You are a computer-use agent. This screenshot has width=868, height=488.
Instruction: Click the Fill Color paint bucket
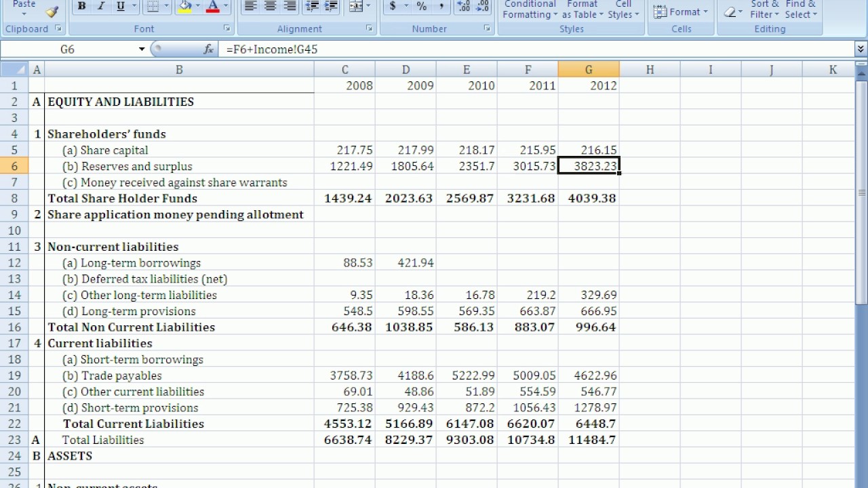[x=184, y=7]
